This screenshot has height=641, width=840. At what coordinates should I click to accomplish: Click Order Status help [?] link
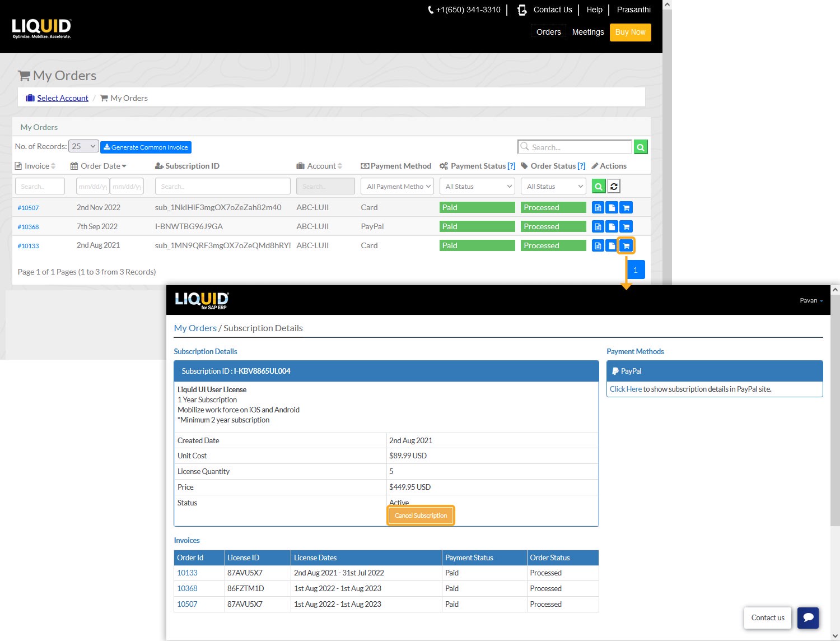[581, 166]
